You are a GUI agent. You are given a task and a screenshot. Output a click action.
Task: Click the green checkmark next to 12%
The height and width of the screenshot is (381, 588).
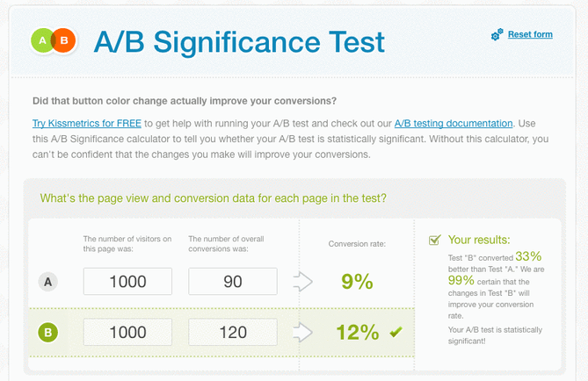point(396,332)
